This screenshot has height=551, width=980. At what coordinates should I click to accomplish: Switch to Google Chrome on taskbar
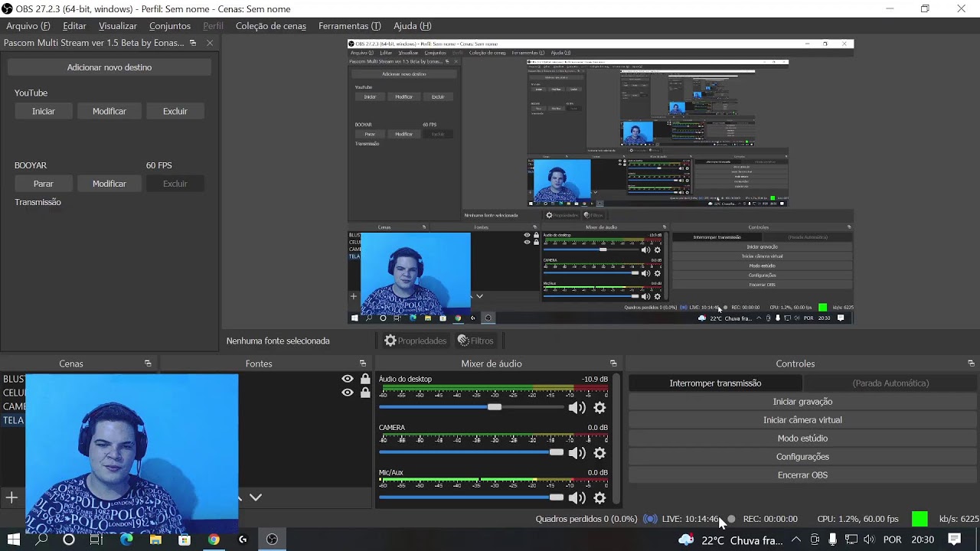(x=214, y=540)
